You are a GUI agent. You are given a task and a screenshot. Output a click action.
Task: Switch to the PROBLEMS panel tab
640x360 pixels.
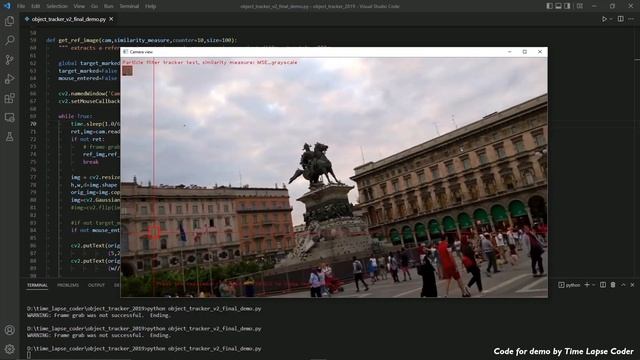pos(68,285)
